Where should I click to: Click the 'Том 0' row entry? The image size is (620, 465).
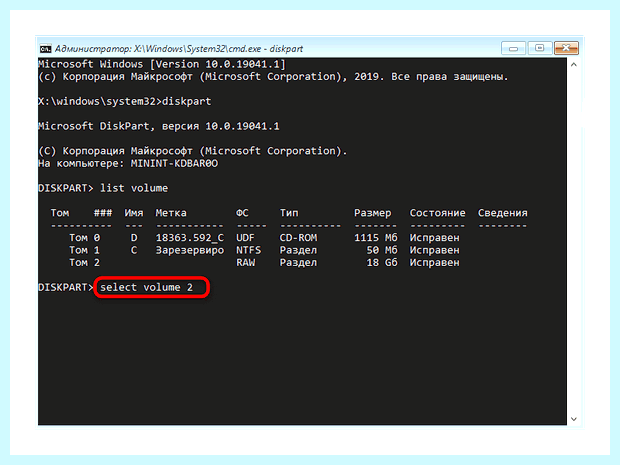[85, 238]
